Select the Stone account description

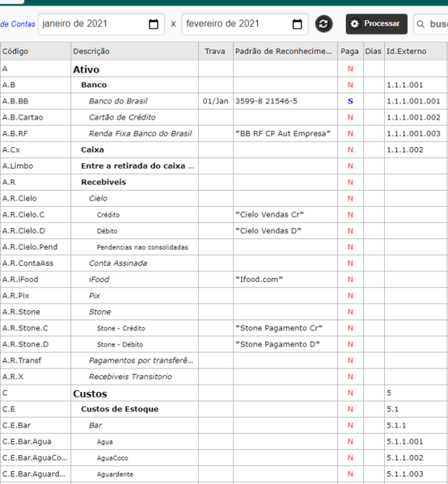click(99, 312)
